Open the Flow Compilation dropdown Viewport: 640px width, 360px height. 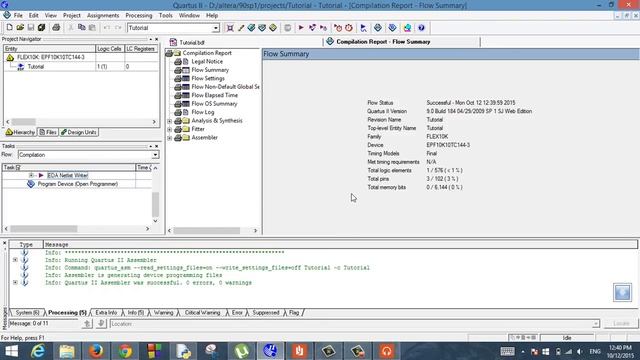pos(155,155)
